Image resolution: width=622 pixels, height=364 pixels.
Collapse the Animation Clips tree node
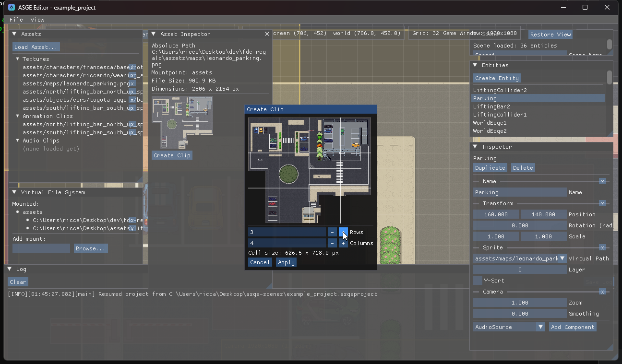point(17,116)
